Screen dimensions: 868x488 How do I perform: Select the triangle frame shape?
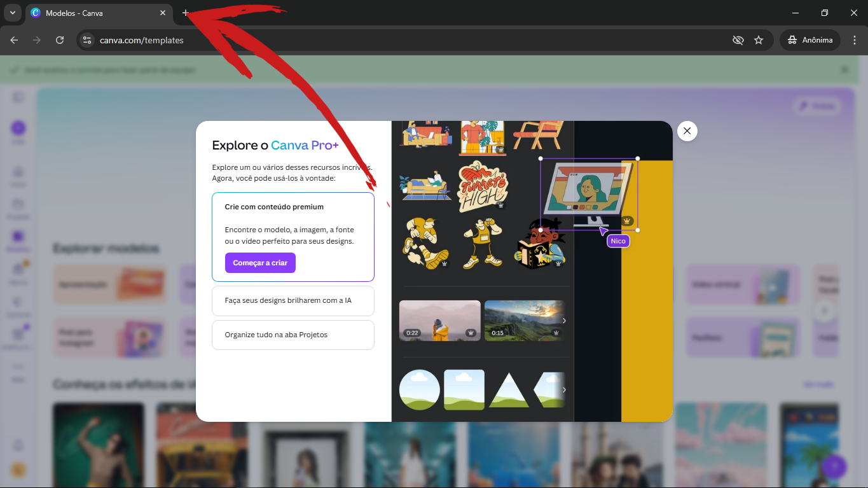509,390
